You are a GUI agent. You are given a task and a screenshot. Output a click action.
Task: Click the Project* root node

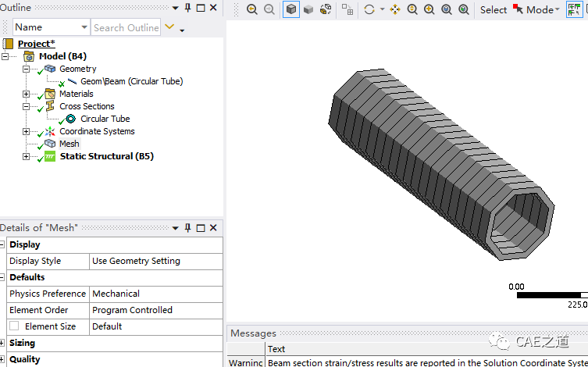pos(37,44)
